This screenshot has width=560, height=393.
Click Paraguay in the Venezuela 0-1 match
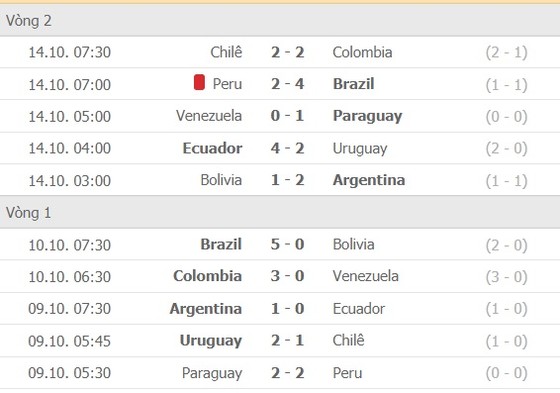coord(368,116)
